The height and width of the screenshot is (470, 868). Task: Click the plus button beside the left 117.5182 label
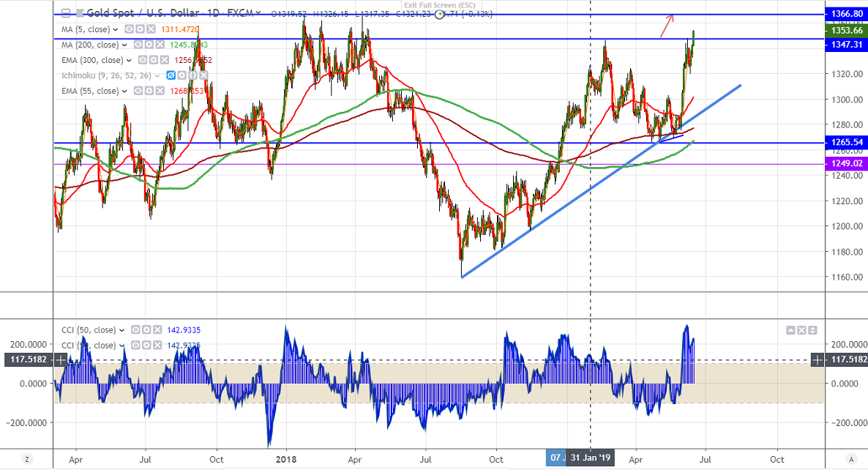pyautogui.click(x=60, y=360)
